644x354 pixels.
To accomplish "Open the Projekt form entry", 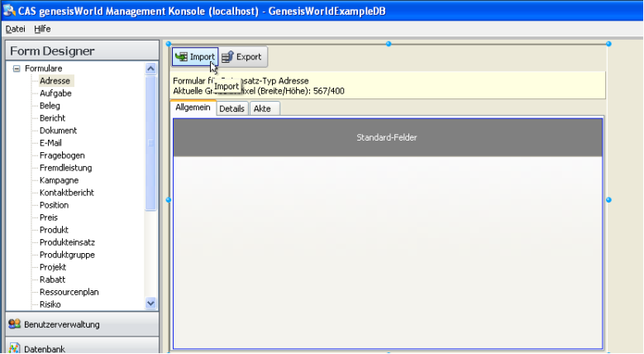I will click(52, 267).
